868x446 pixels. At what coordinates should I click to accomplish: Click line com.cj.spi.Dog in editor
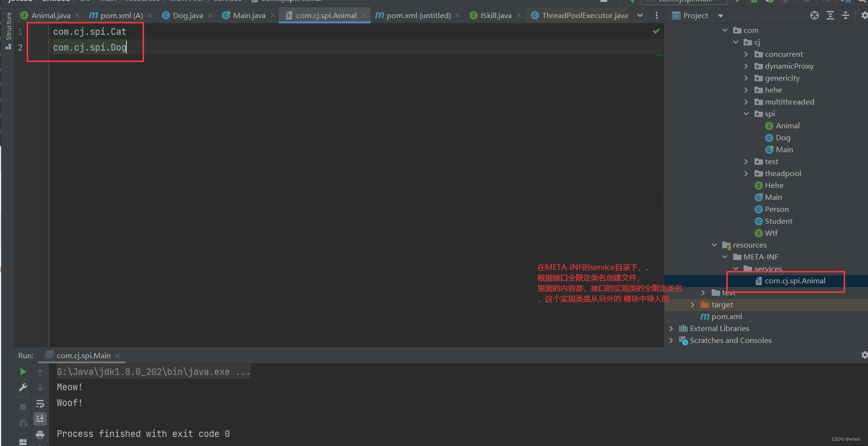pyautogui.click(x=90, y=48)
